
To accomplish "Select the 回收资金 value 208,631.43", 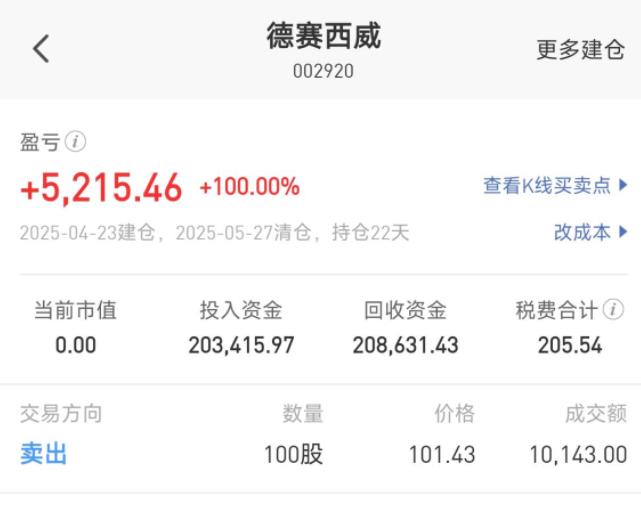I will coord(406,345).
